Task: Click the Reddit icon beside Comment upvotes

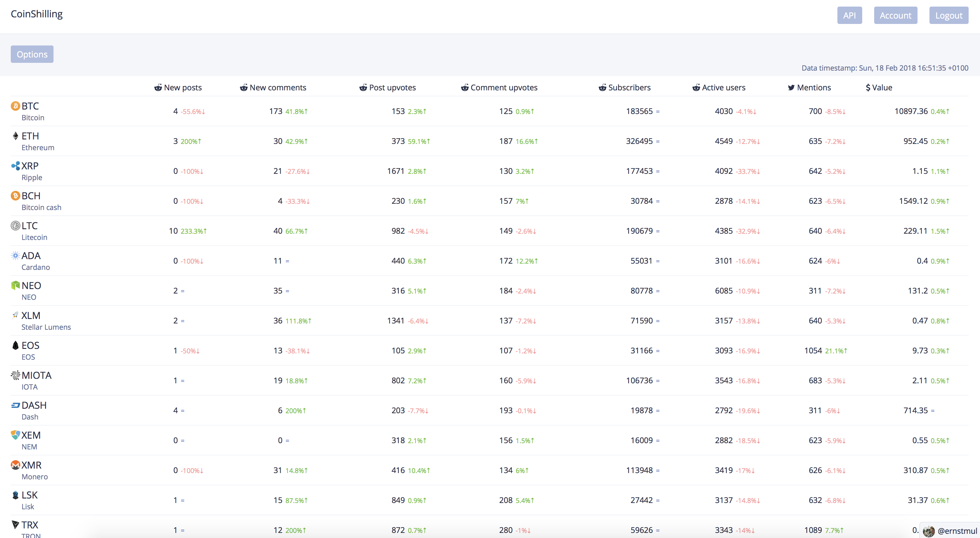Action: (465, 88)
